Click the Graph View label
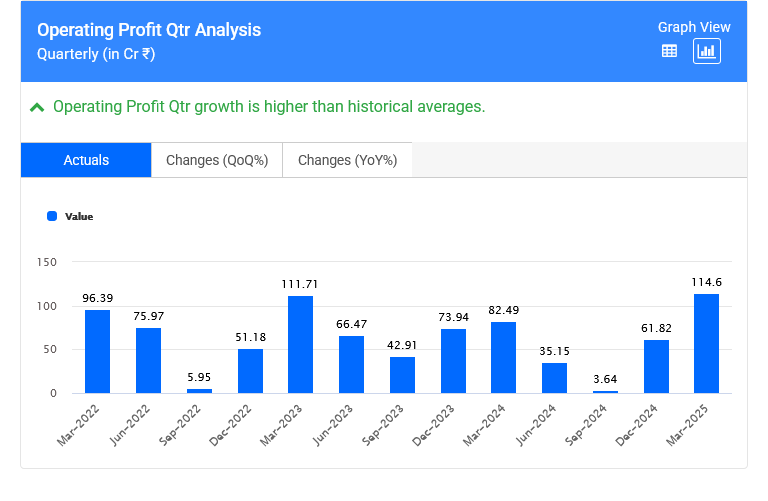The width and height of the screenshot is (768, 501). [694, 27]
